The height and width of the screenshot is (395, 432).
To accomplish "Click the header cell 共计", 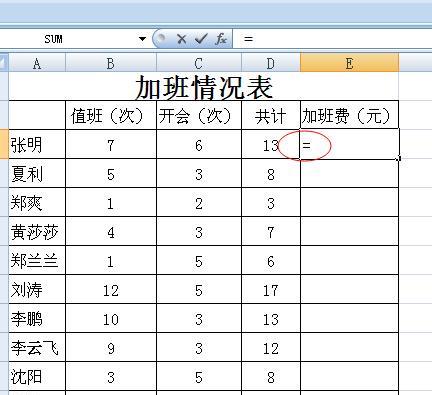I will pyautogui.click(x=271, y=115).
